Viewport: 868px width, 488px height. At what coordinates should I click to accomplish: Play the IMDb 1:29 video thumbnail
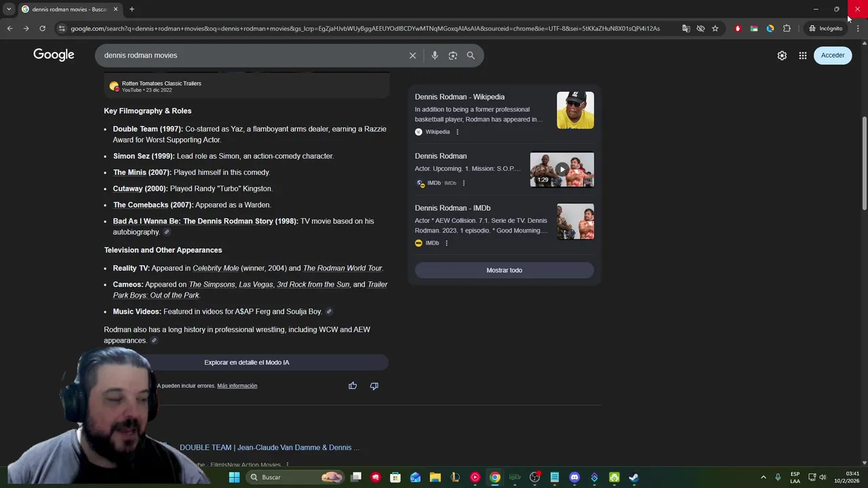561,169
